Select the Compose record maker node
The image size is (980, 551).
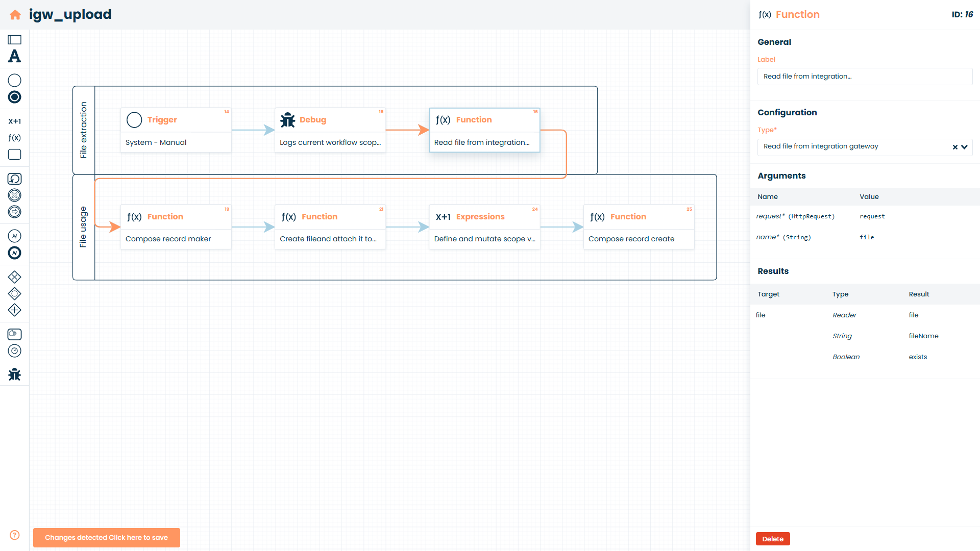tap(176, 227)
